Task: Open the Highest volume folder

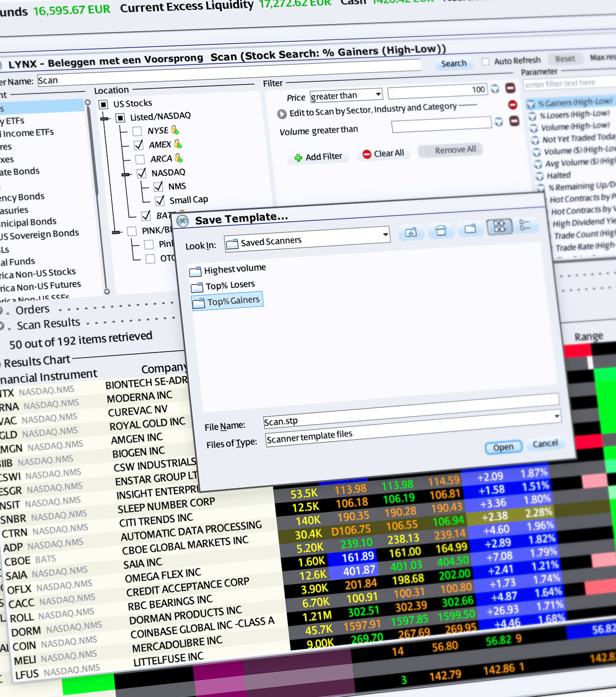Action: [228, 270]
